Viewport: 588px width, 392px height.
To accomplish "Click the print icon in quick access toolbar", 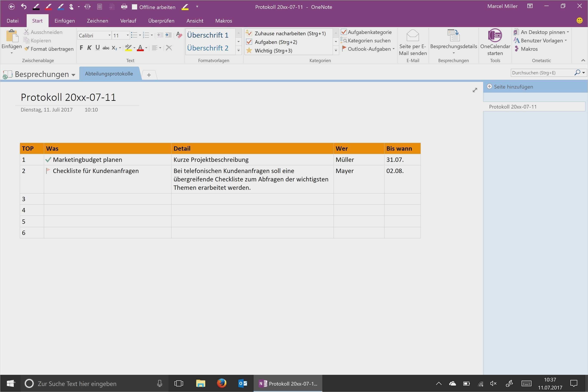I will pos(124,7).
